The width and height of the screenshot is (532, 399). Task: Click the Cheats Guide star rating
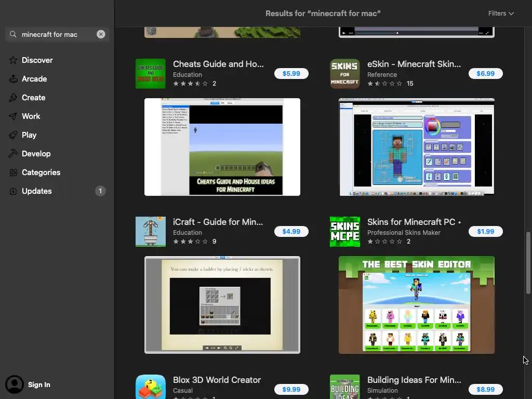click(190, 84)
